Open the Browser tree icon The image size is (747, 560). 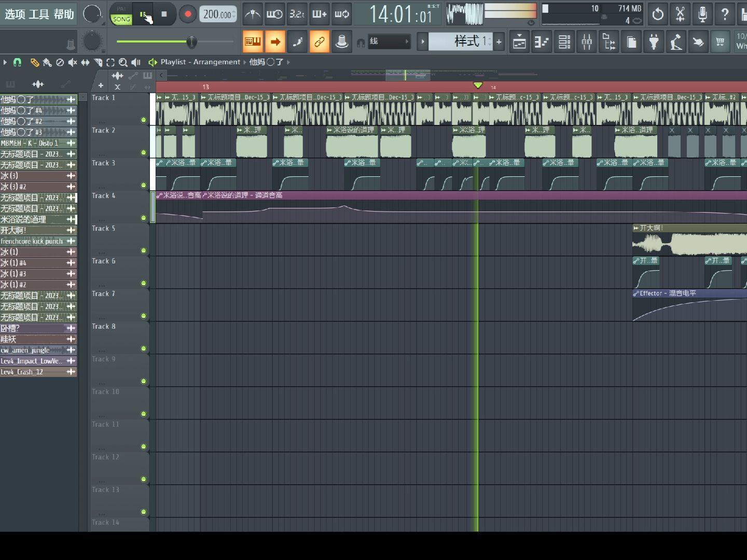click(x=609, y=41)
